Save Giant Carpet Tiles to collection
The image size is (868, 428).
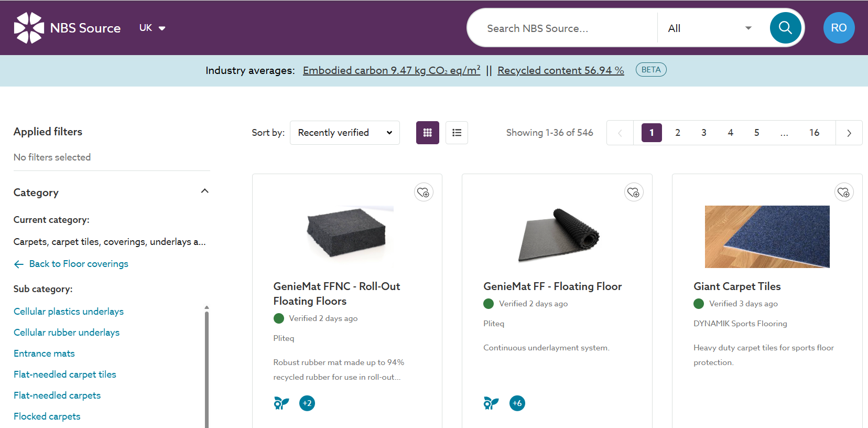(844, 192)
